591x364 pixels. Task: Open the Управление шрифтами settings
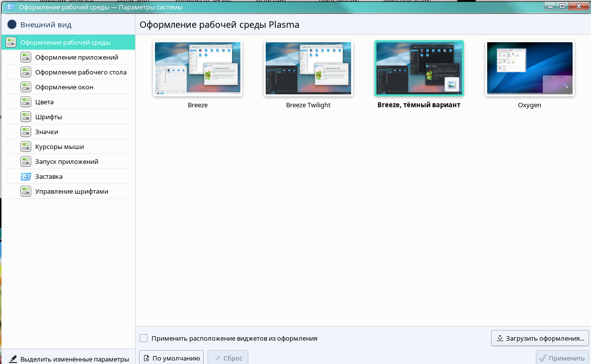[x=69, y=191]
